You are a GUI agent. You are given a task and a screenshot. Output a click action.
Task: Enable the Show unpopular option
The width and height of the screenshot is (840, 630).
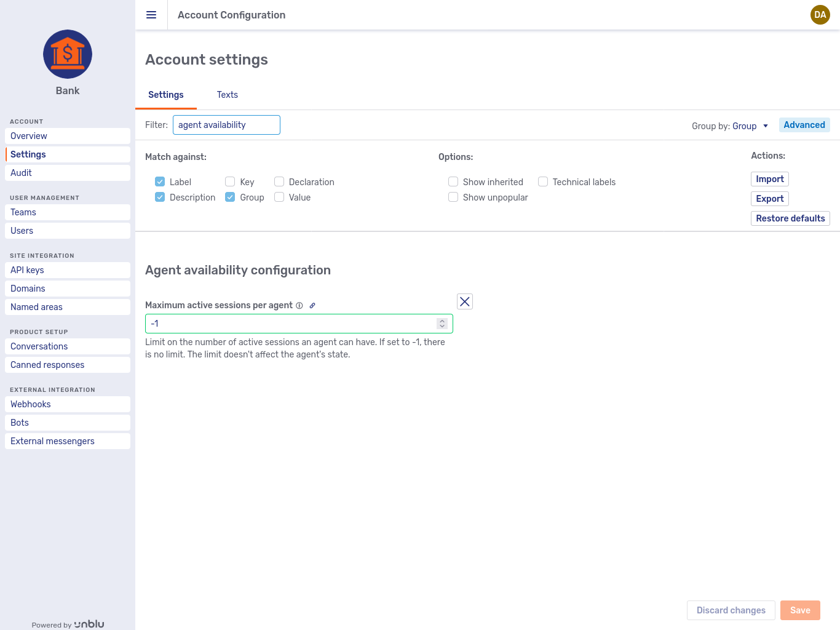click(x=453, y=197)
